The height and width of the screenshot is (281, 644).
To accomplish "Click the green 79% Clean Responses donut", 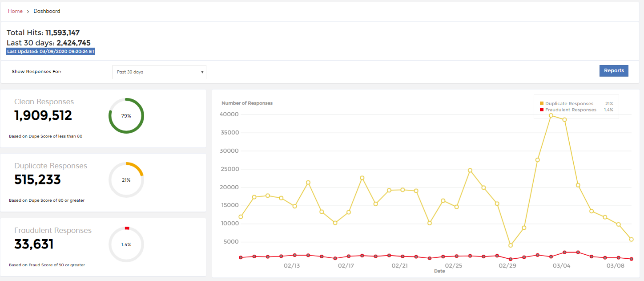I will click(126, 116).
